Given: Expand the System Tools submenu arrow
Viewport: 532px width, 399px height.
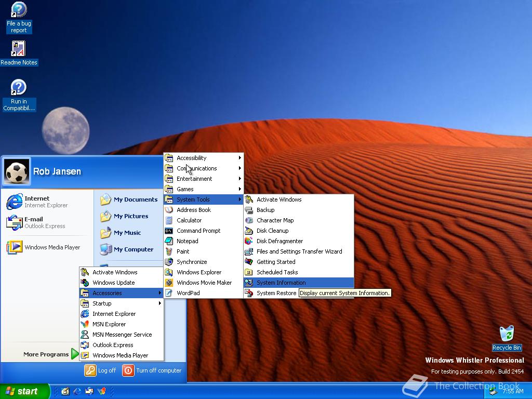Looking at the screenshot, I should [240, 199].
